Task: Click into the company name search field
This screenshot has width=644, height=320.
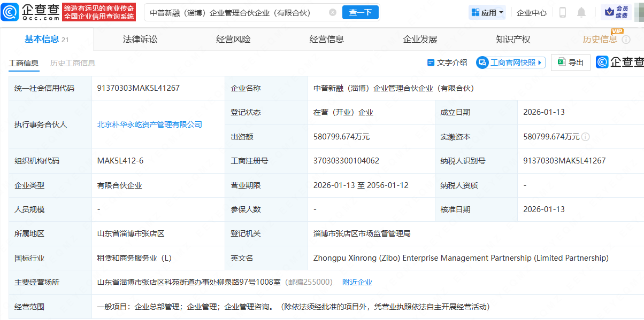Action: (235, 12)
